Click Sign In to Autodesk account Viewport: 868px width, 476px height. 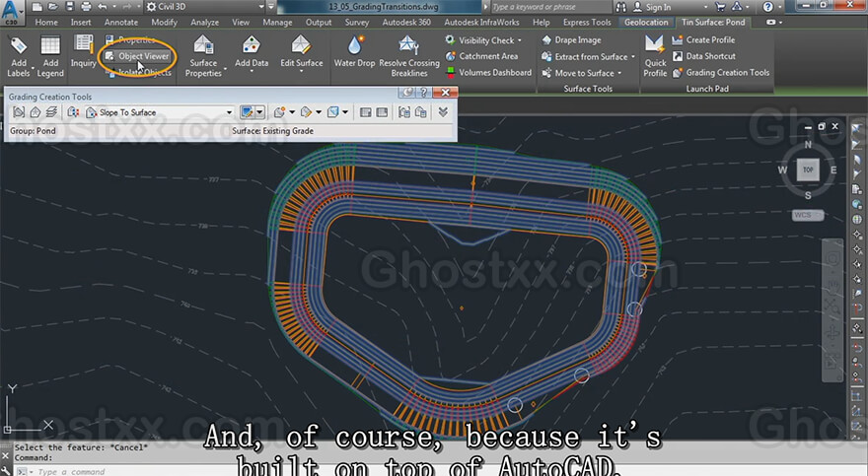point(652,7)
